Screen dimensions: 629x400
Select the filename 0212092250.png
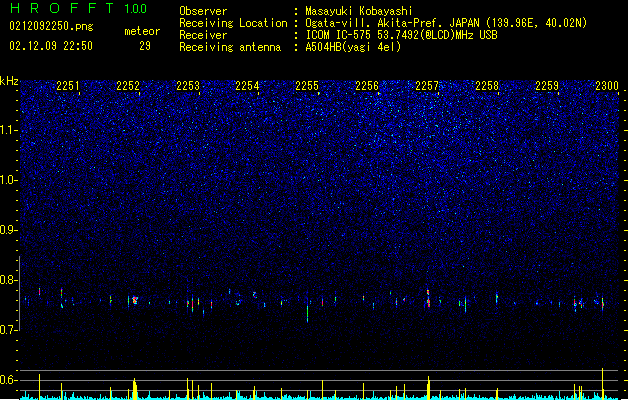51,26
